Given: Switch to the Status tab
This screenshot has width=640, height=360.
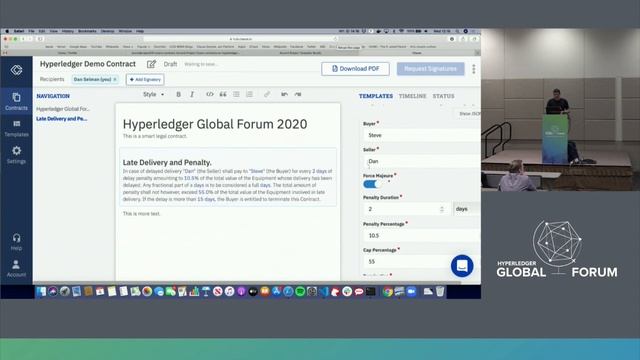Looking at the screenshot, I should [443, 96].
